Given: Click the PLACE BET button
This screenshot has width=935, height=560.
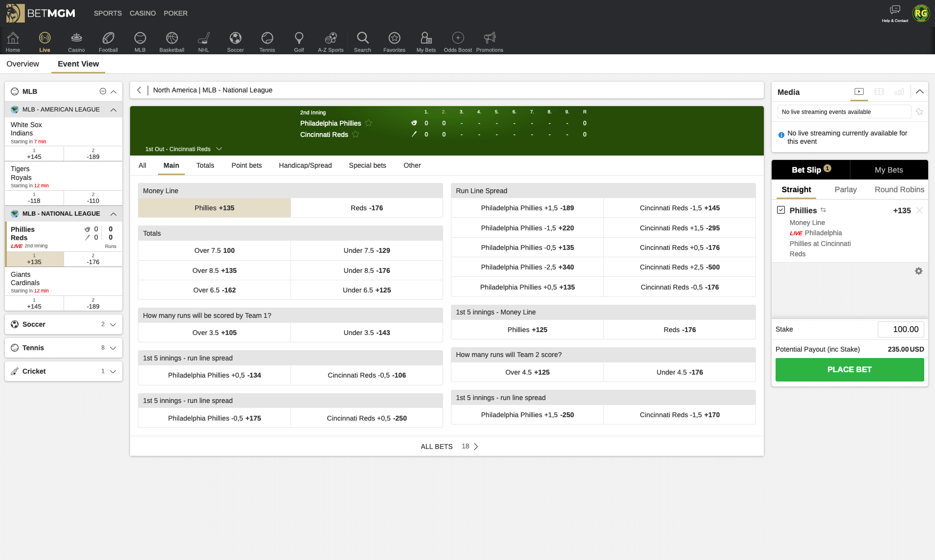Looking at the screenshot, I should (849, 370).
